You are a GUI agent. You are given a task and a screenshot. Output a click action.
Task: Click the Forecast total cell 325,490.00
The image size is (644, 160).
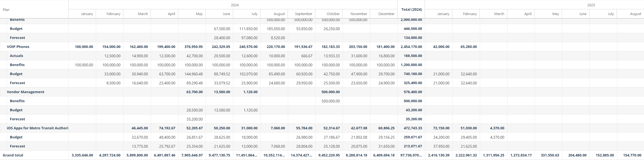411,83
